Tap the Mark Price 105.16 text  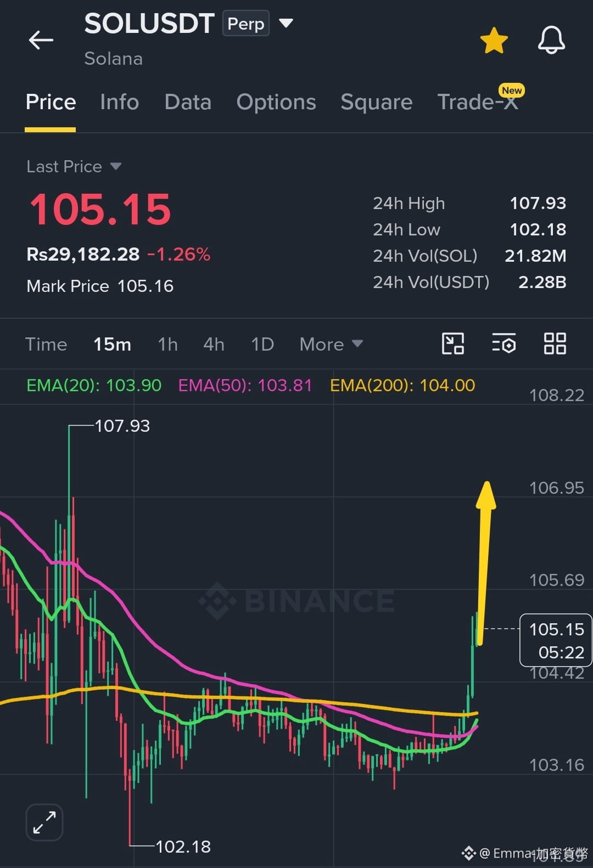[100, 286]
